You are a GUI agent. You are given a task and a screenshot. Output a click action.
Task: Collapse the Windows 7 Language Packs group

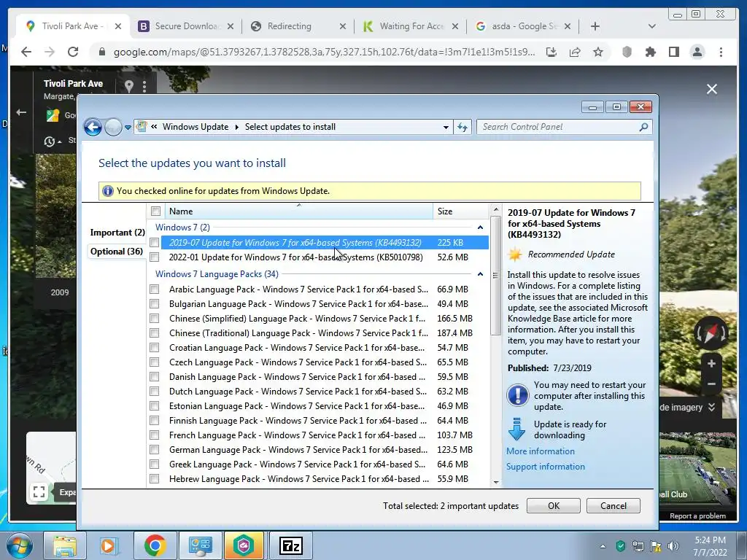coord(480,274)
